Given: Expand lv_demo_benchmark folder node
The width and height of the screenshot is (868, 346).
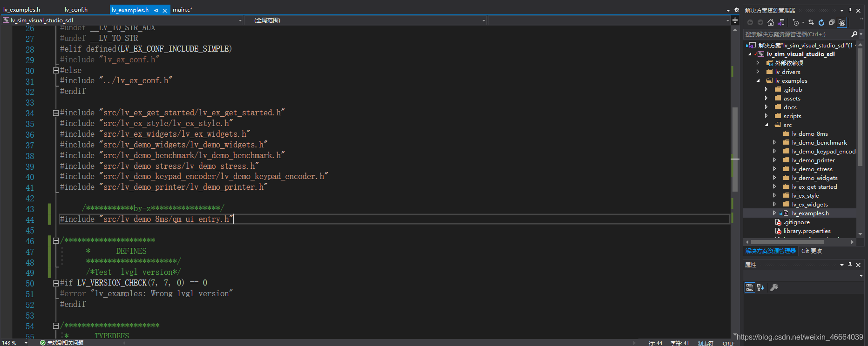Looking at the screenshot, I should pos(774,142).
